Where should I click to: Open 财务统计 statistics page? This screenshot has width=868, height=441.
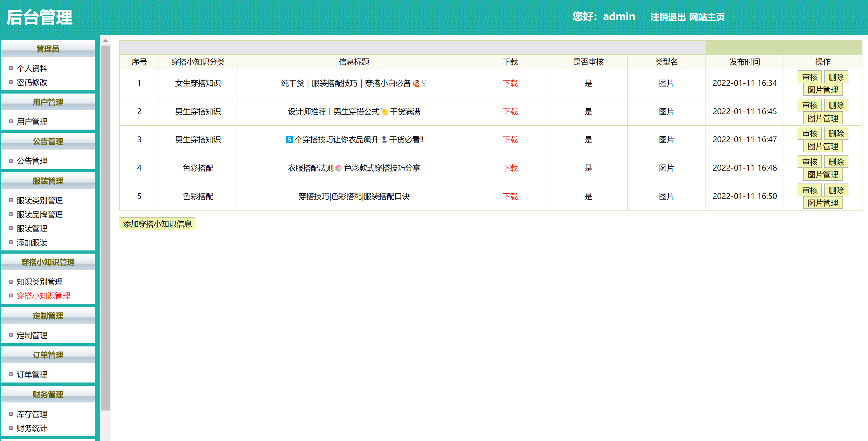(32, 428)
